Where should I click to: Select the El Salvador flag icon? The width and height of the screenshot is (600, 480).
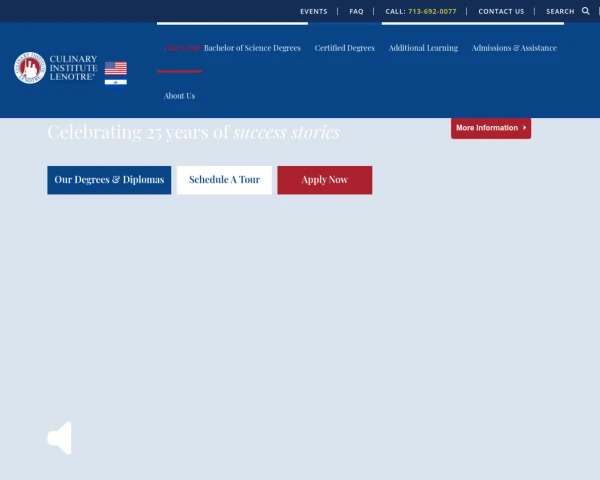pyautogui.click(x=116, y=82)
